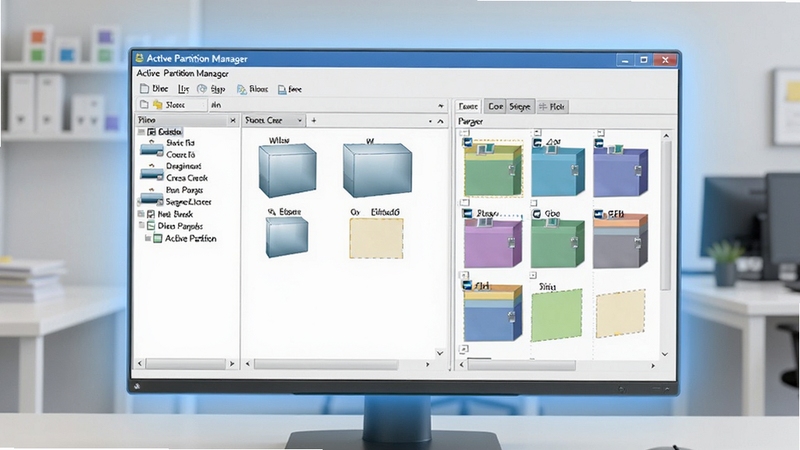Select the second disk drive icon in the tree

[x=152, y=174]
